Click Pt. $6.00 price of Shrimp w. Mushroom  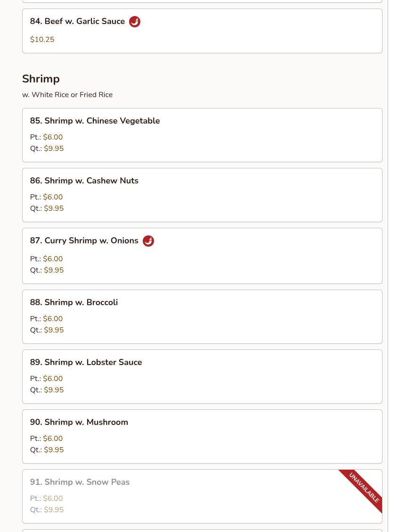pyautogui.click(x=53, y=439)
